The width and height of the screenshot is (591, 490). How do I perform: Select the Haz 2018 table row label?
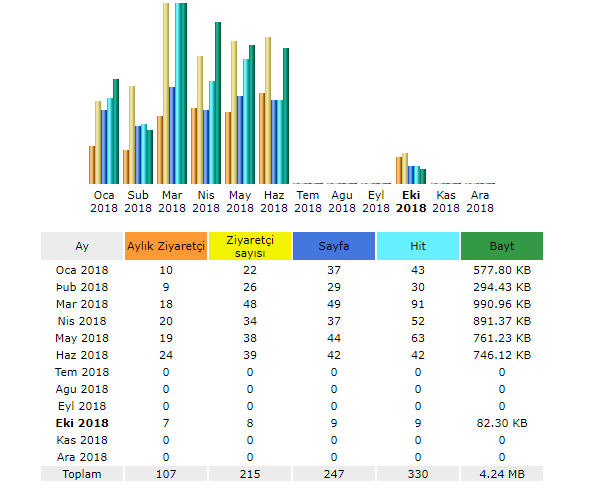[82, 355]
